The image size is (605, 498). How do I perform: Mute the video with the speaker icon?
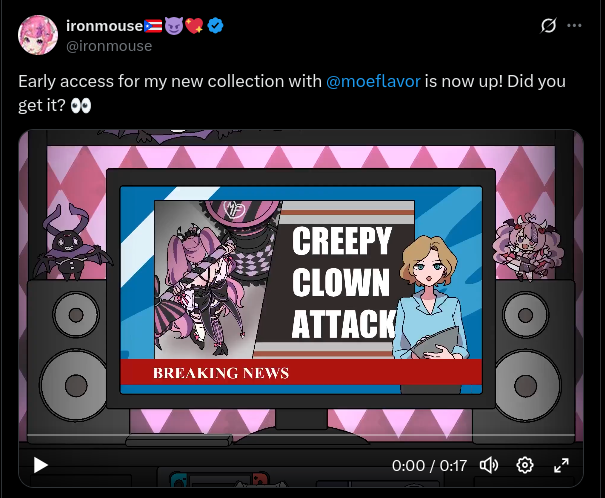489,465
